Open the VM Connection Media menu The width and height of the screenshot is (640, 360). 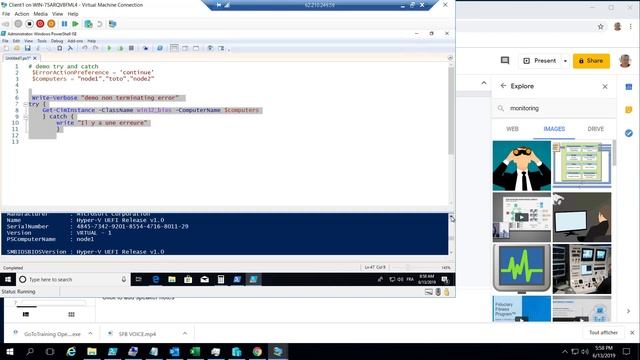tap(40, 14)
